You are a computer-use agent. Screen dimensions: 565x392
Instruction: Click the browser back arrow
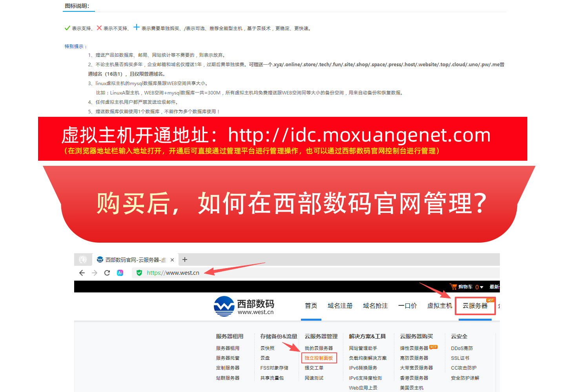82,273
